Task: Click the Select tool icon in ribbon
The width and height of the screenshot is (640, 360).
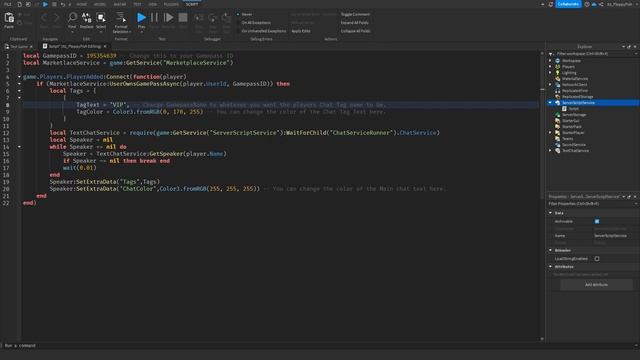Action: point(101,18)
